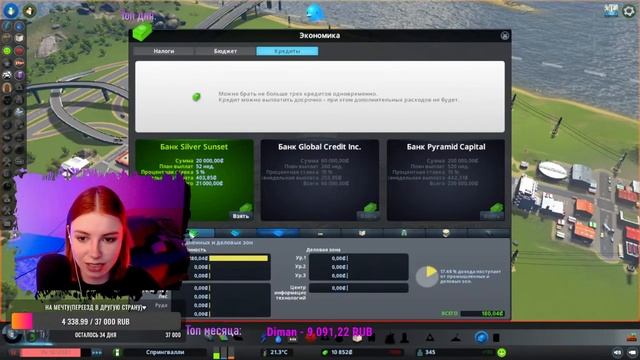
Task: Select the fifth income category tab icon
Action: pos(362,233)
